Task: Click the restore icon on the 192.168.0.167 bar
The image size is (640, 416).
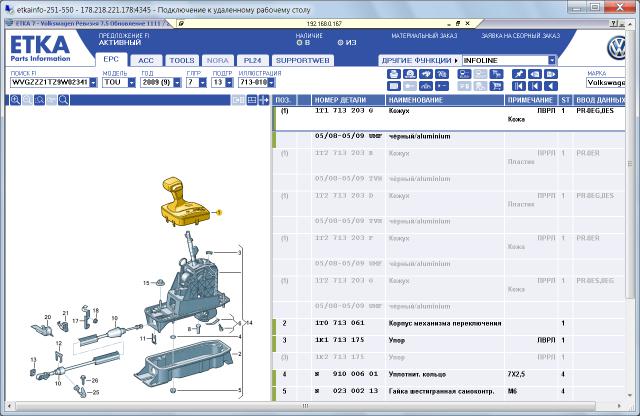Action: [x=458, y=24]
